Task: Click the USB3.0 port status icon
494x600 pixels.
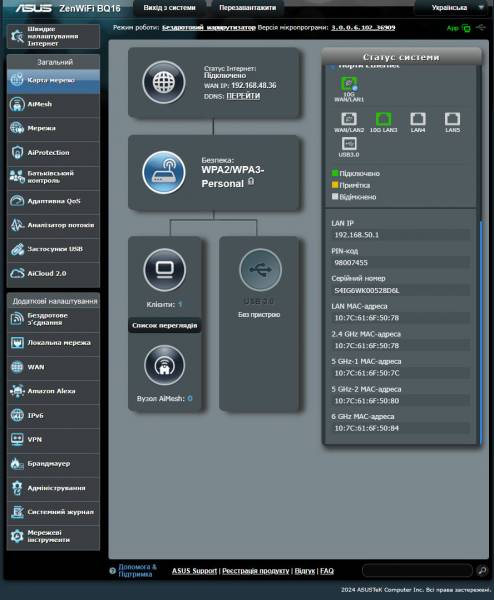Action: coord(349,144)
